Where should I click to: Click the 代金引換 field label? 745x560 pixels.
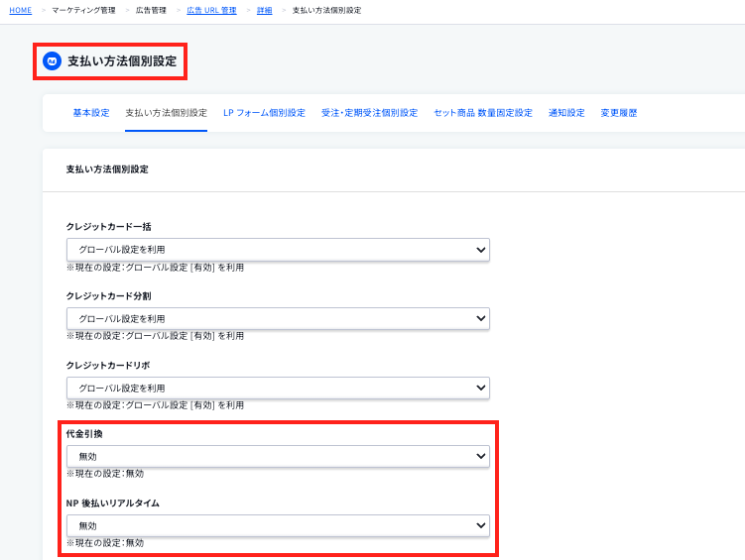tap(84, 434)
